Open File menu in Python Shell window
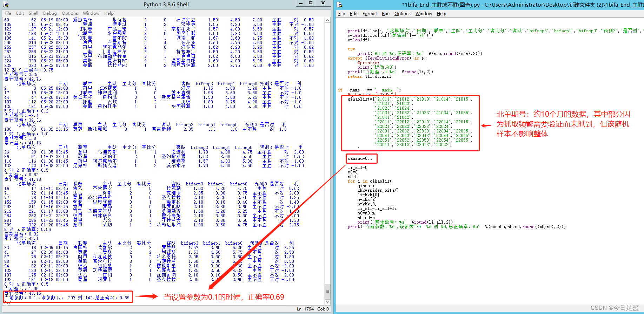The height and width of the screenshot is (314, 644). tap(8, 13)
